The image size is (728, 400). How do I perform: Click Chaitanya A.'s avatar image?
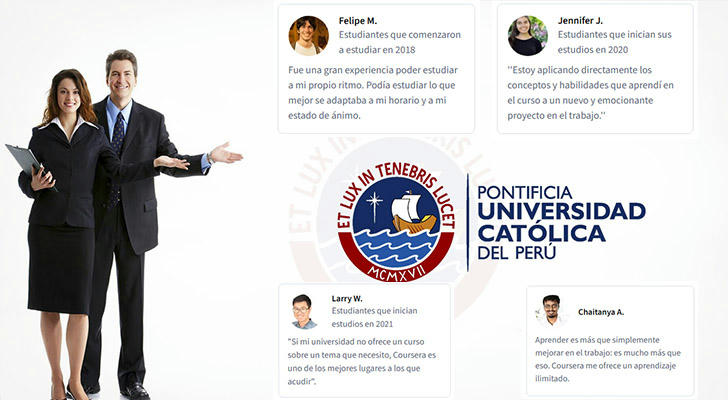click(551, 310)
